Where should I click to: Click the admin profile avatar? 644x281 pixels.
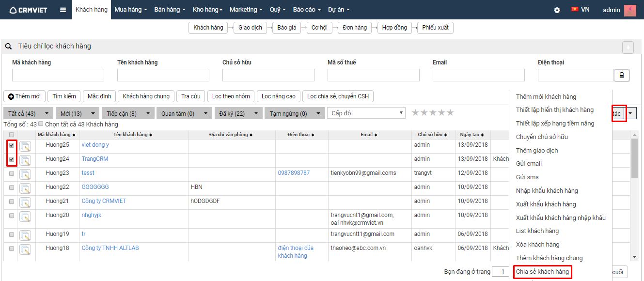tap(630, 10)
